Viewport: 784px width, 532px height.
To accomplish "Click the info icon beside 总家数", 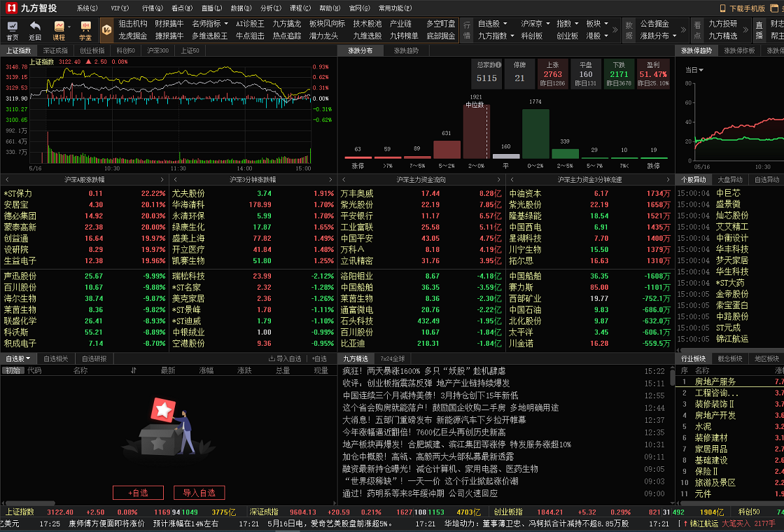I will pyautogui.click(x=498, y=65).
